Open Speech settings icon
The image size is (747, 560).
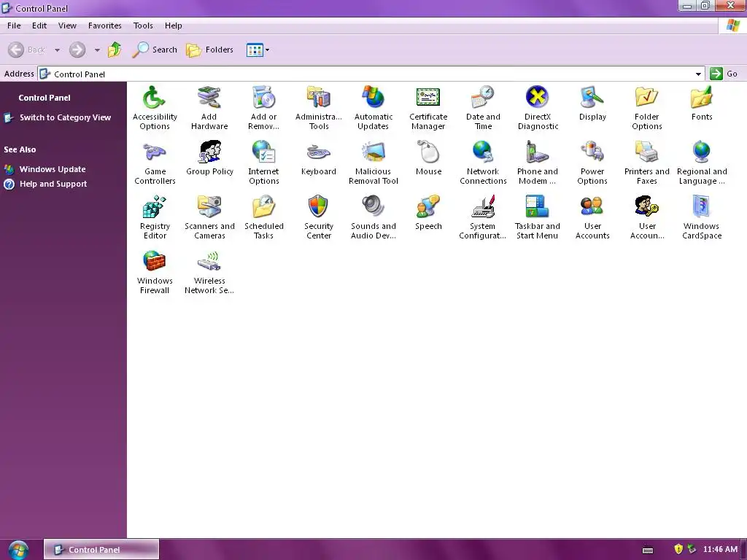click(x=427, y=213)
